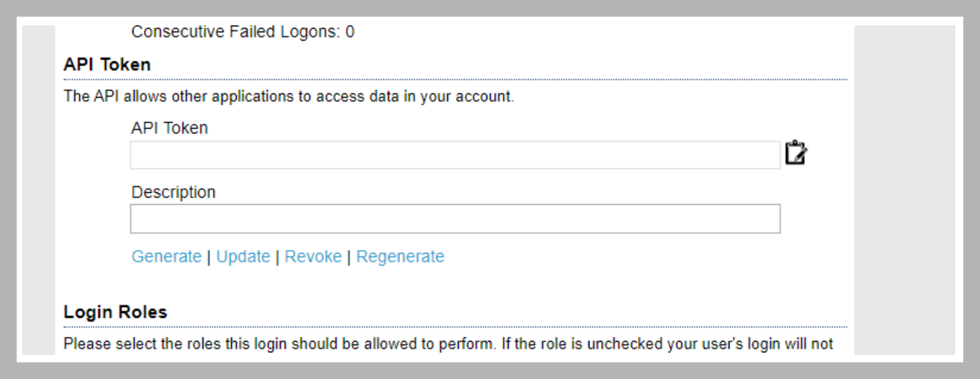Select the Description field label
This screenshot has height=379, width=980.
coord(173,192)
